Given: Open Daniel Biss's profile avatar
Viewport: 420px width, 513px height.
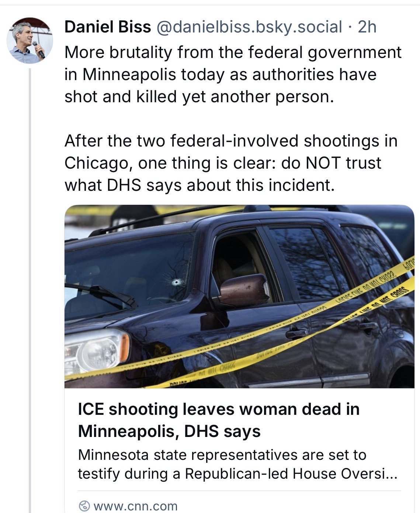Looking at the screenshot, I should [30, 40].
